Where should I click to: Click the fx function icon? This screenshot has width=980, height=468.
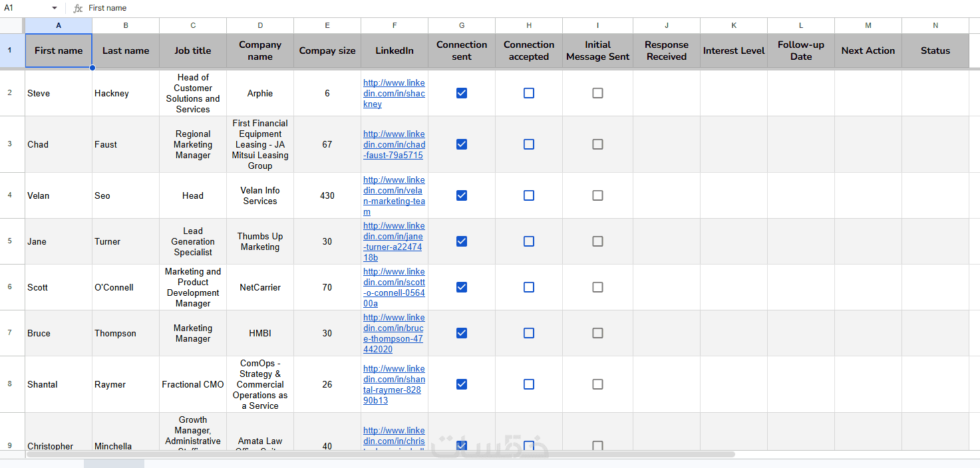(x=78, y=8)
